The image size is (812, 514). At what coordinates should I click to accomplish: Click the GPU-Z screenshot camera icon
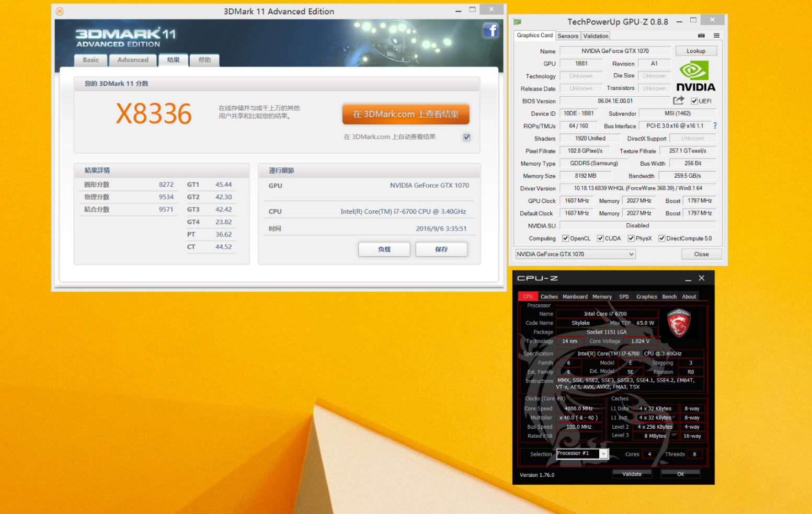coord(701,36)
